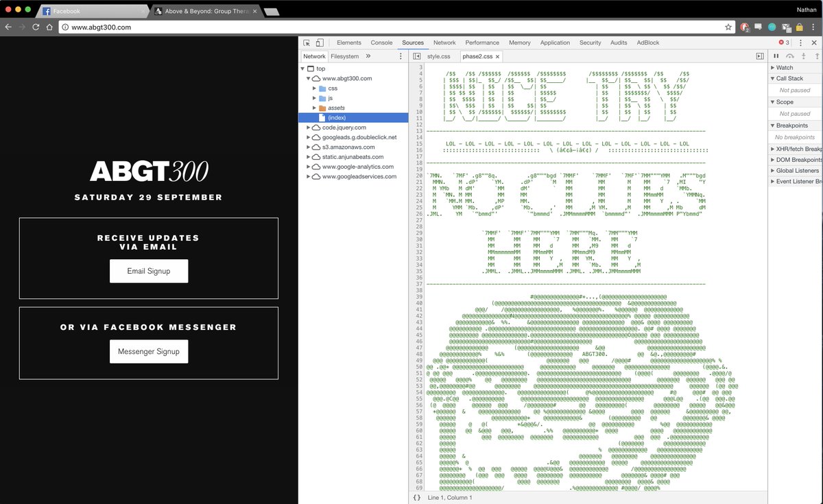Open the AdBlock DevTools panel

pyautogui.click(x=648, y=43)
